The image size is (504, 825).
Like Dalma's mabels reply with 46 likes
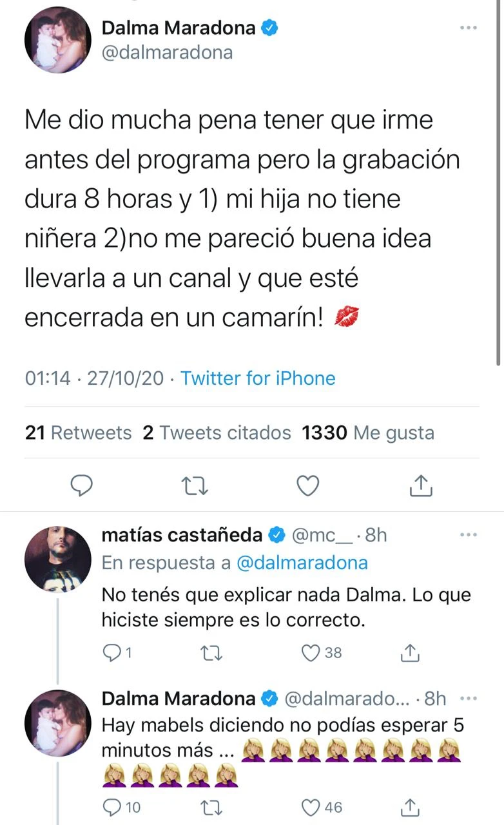click(312, 806)
